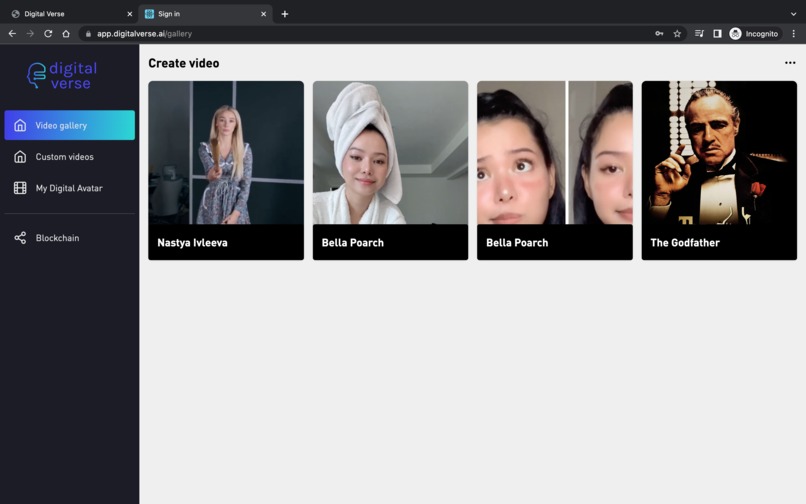Screen dimensions: 806x504
Task: Bookmark this page with the star icon
Action: pyautogui.click(x=677, y=33)
